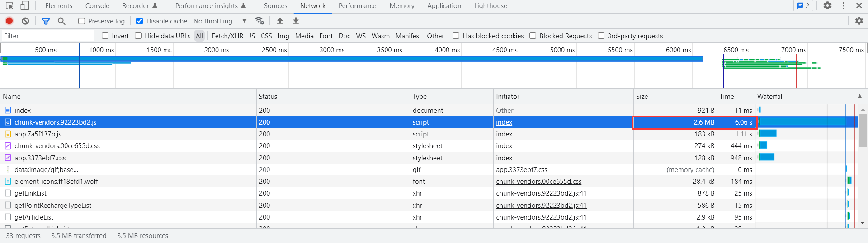The height and width of the screenshot is (243, 868).
Task: Filter requests by Font type
Action: pyautogui.click(x=326, y=36)
